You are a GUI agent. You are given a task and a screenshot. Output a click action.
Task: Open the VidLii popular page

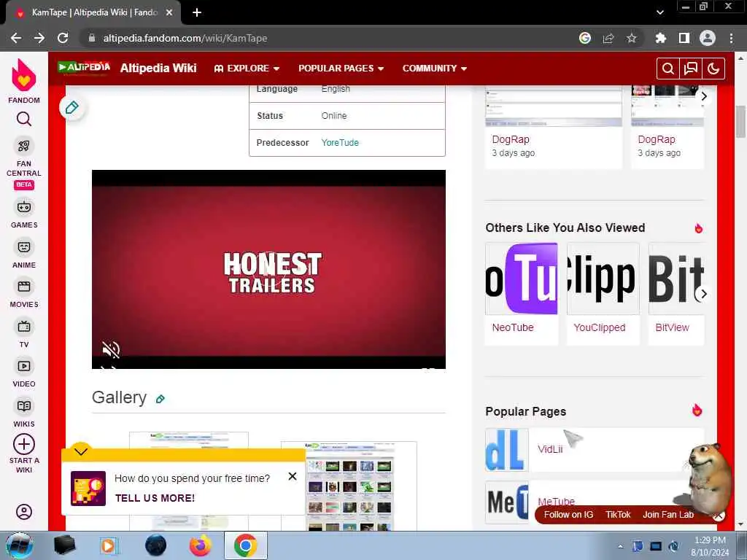click(x=550, y=449)
